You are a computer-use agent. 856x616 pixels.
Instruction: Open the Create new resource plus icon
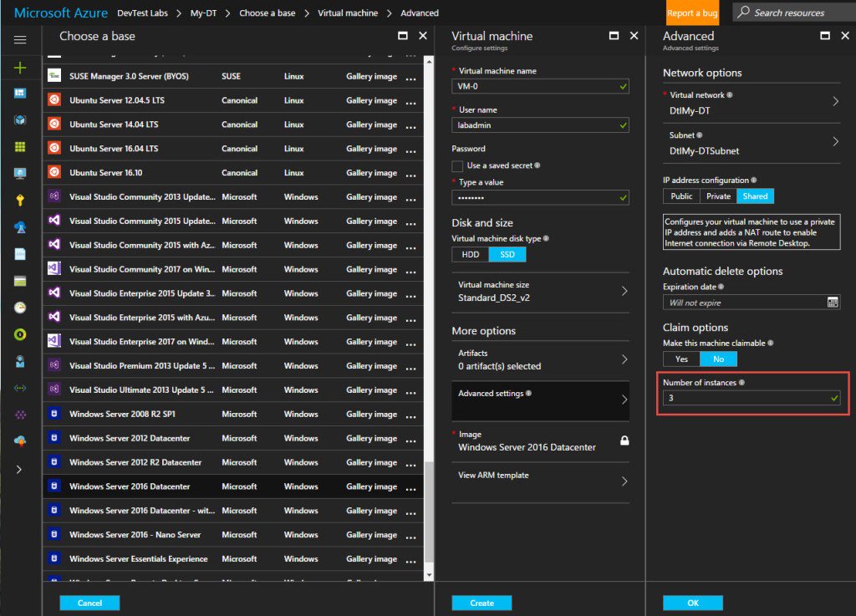click(x=20, y=68)
